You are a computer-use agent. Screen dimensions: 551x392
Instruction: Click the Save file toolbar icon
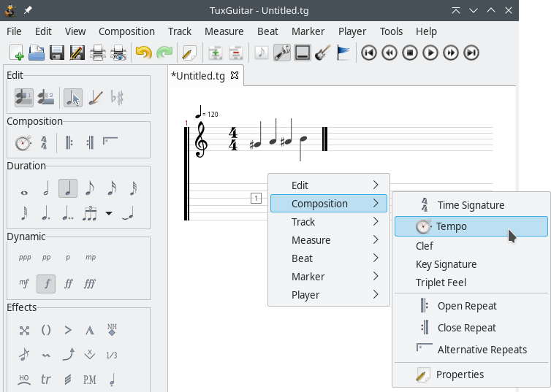tap(57, 53)
